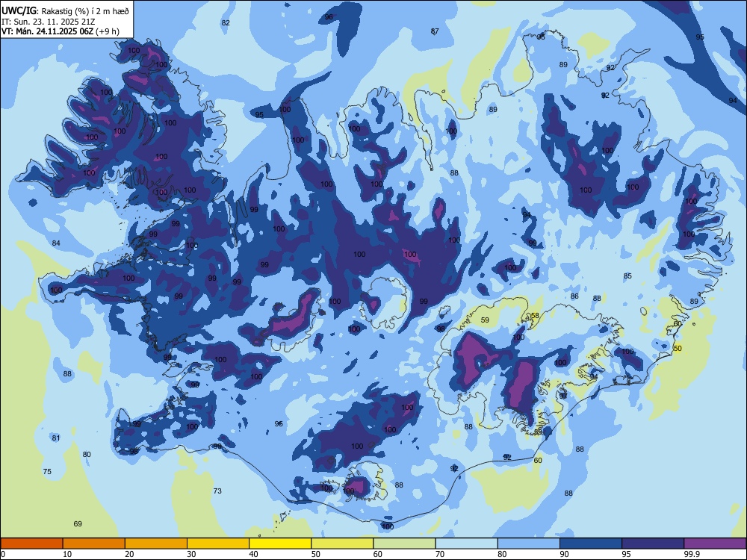Click the humidity value '59' on the map

point(485,320)
